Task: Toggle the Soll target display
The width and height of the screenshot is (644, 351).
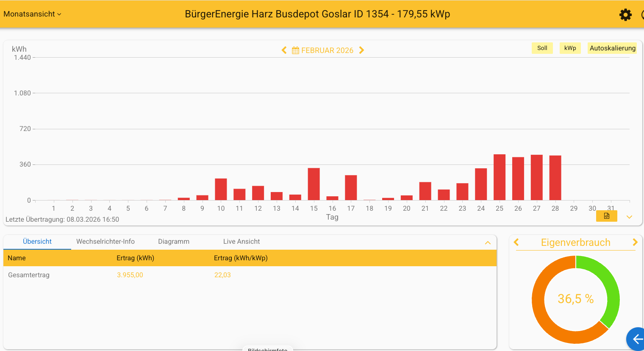Action: click(542, 48)
